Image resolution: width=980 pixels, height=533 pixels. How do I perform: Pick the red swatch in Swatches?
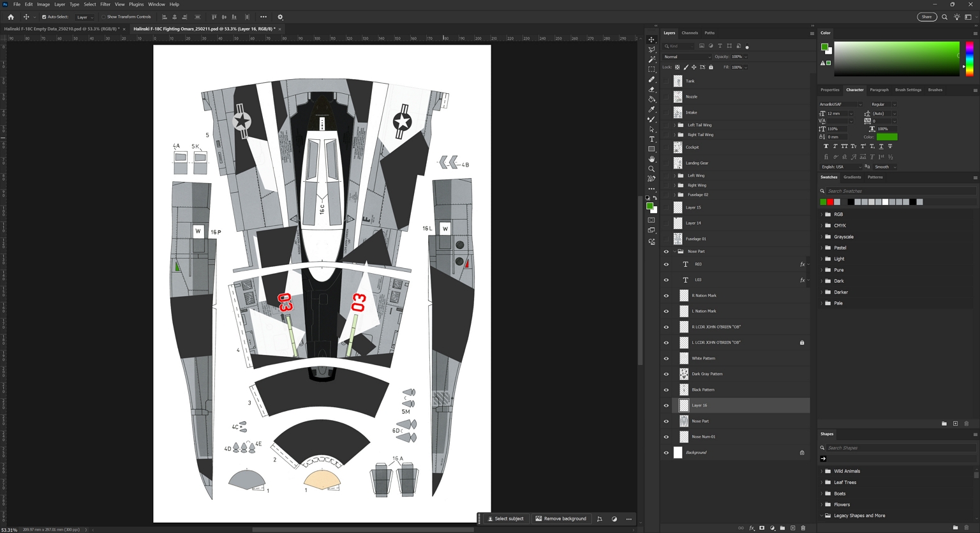click(x=830, y=202)
